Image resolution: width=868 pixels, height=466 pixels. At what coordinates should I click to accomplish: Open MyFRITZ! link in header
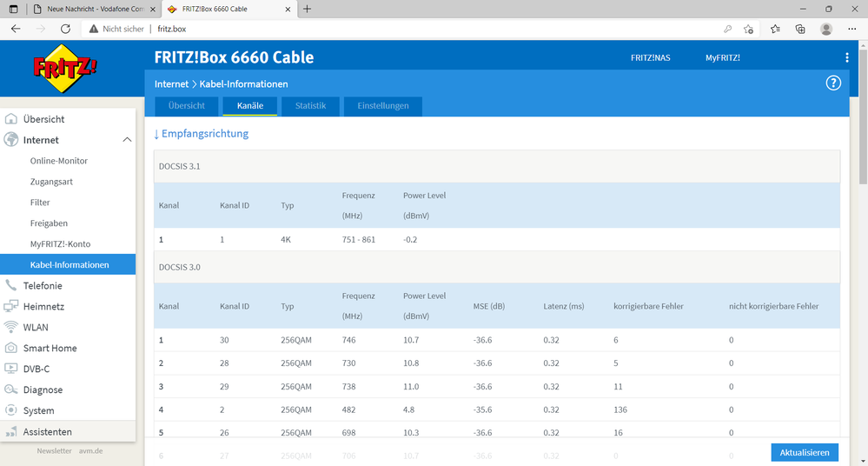tap(722, 57)
